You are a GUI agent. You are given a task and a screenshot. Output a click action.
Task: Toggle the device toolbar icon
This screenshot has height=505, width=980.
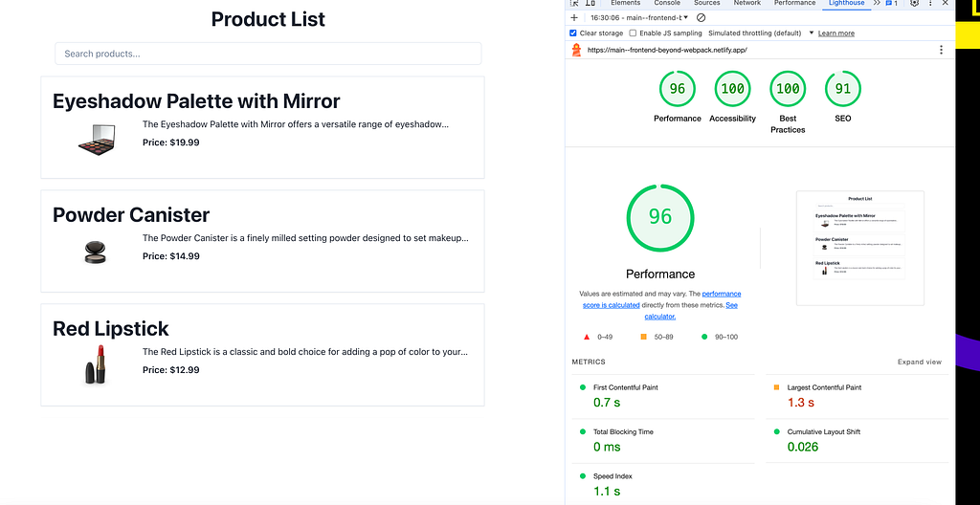coord(590,3)
